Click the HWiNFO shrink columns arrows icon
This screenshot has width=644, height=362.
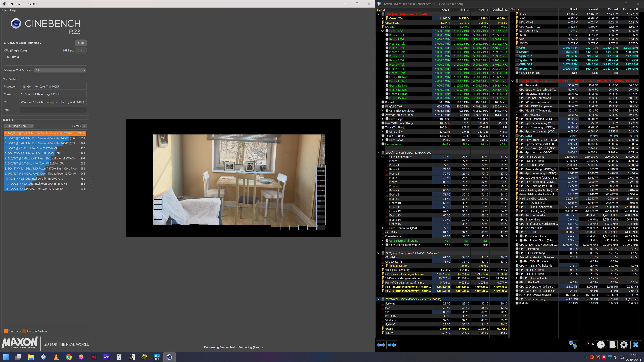click(392, 345)
